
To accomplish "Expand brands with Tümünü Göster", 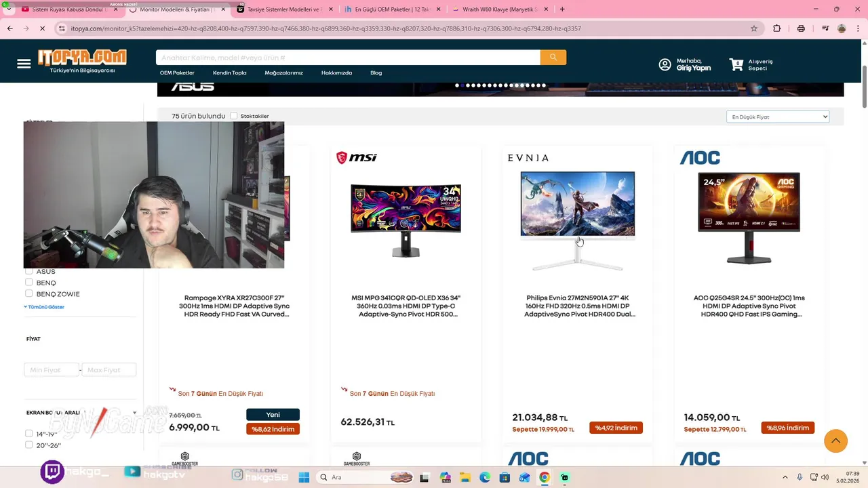I will click(x=44, y=307).
